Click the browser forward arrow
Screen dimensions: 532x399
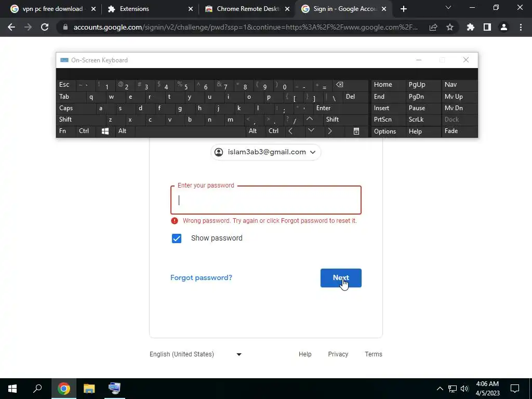pyautogui.click(x=28, y=27)
